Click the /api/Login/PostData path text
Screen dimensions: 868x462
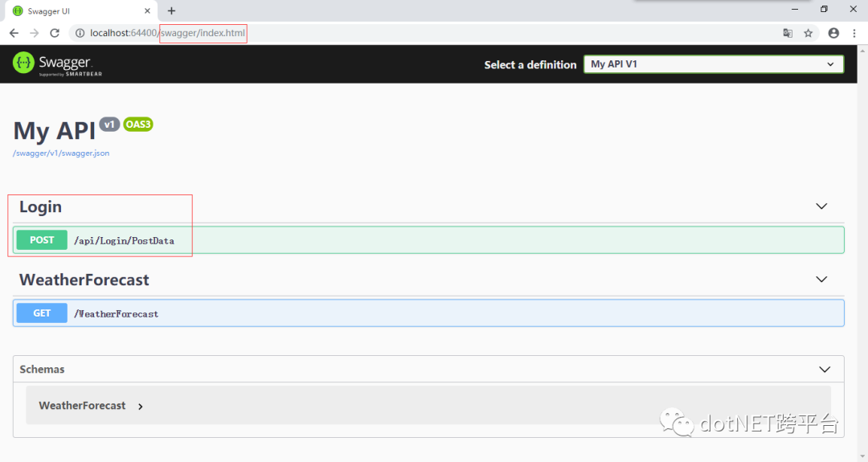pos(124,241)
